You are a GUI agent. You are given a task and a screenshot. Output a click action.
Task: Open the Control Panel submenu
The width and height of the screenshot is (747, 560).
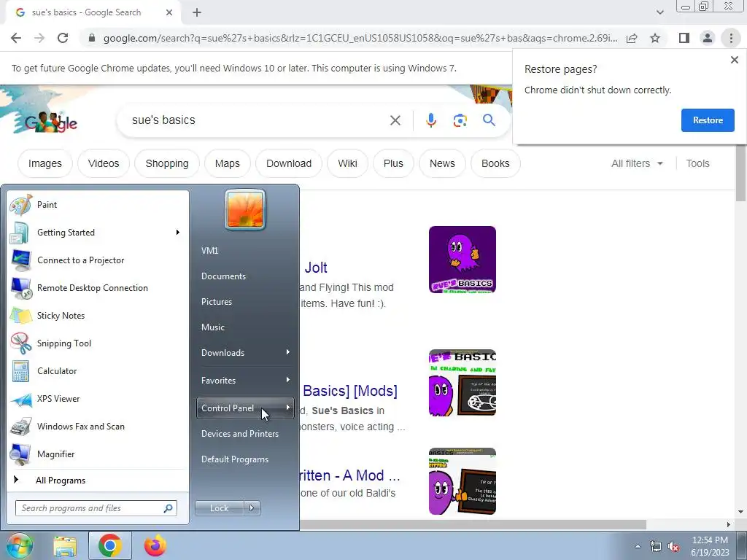(x=245, y=408)
